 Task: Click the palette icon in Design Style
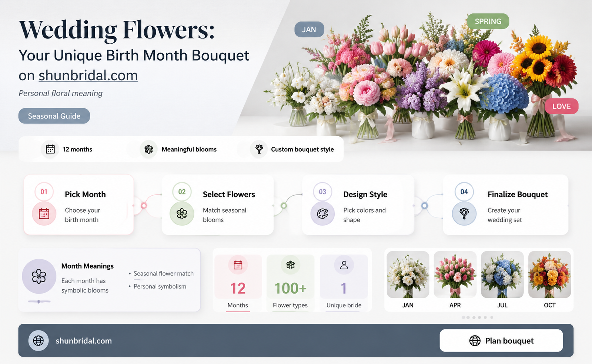coord(322,213)
